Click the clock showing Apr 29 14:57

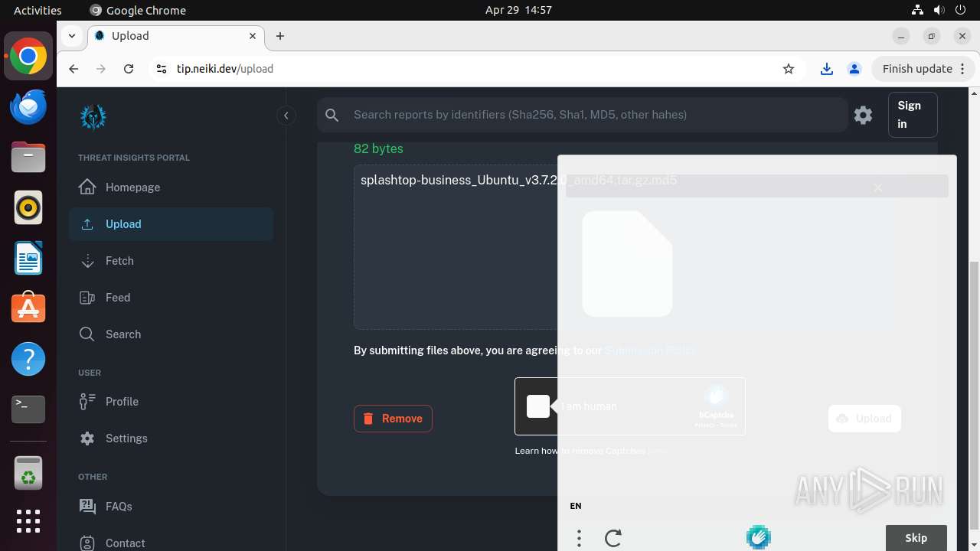pos(518,10)
